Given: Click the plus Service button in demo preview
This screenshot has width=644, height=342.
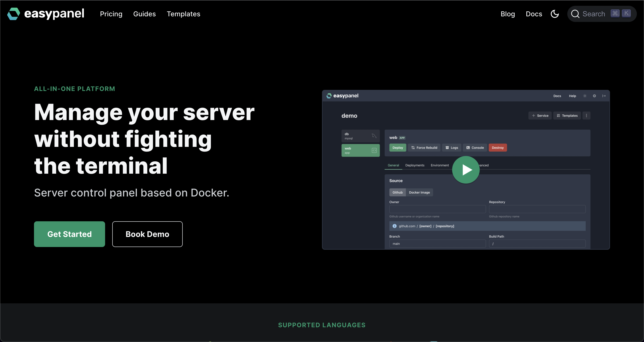Looking at the screenshot, I should pos(540,116).
